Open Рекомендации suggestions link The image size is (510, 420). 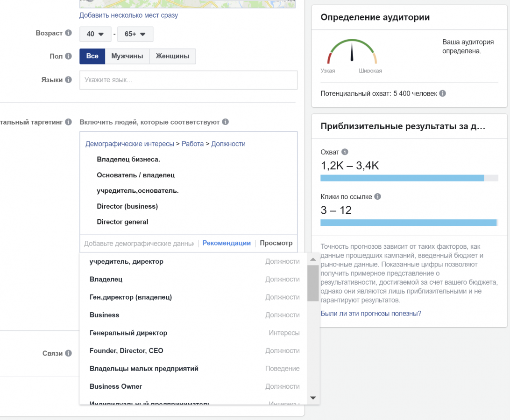[227, 243]
